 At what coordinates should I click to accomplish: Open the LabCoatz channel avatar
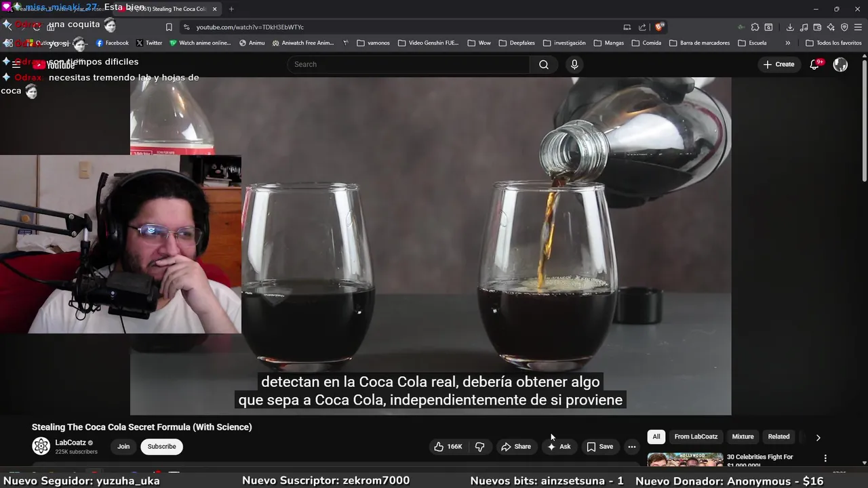tap(41, 446)
